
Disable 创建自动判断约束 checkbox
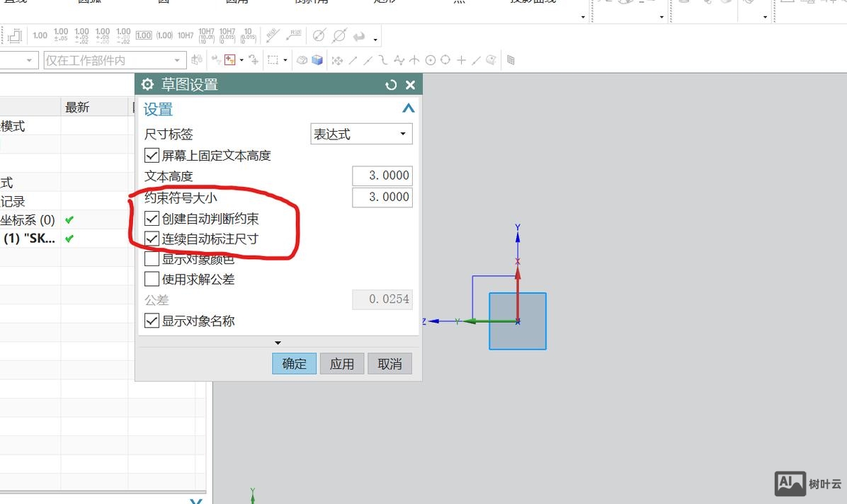click(151, 219)
